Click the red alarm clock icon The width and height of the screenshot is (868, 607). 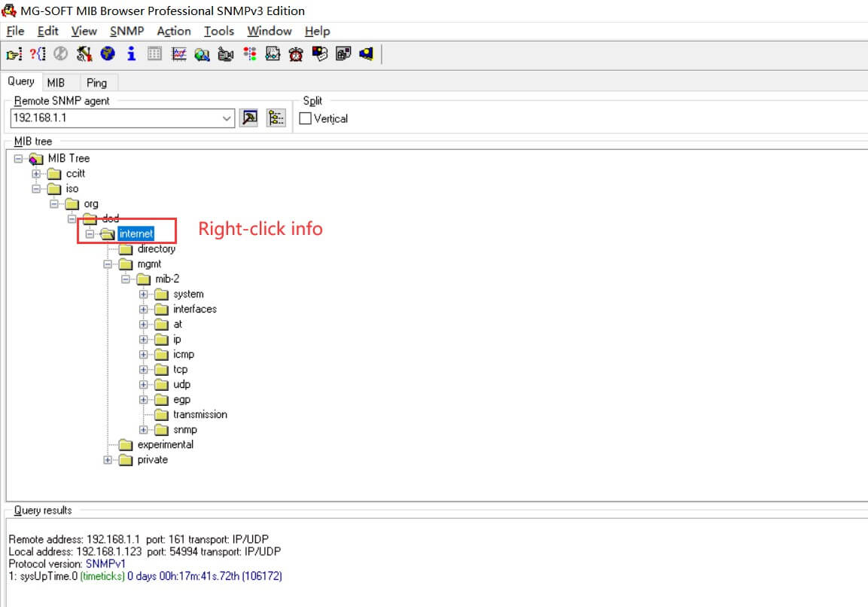[x=296, y=54]
